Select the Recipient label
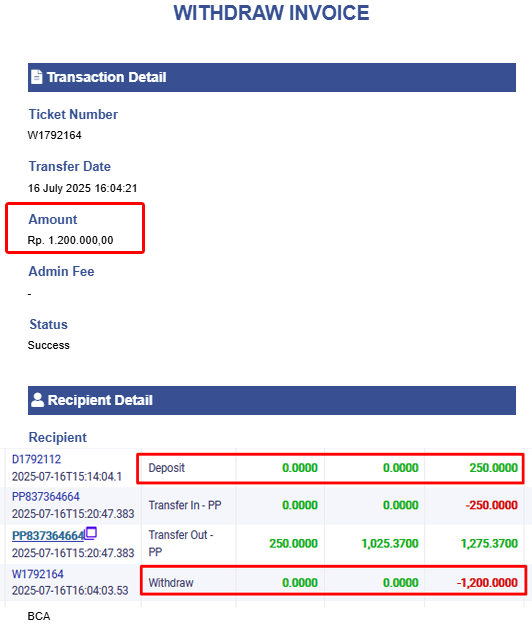The image size is (532, 628). [x=58, y=437]
